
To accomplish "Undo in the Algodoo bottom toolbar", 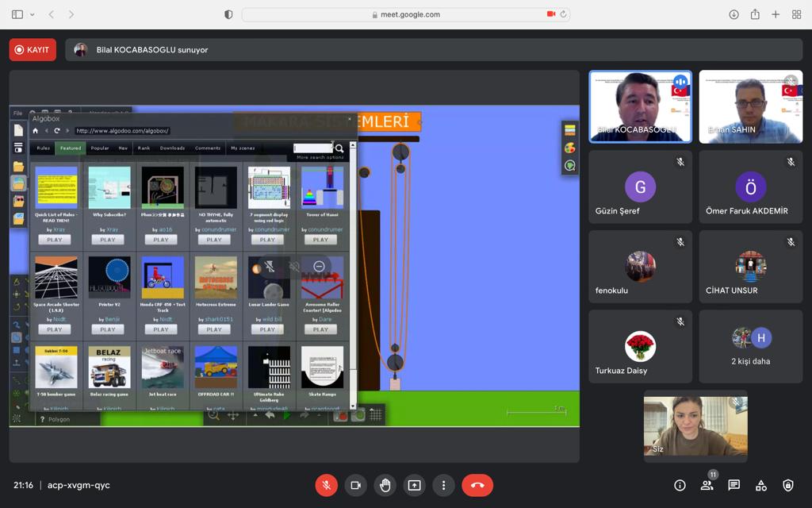I will click(270, 415).
